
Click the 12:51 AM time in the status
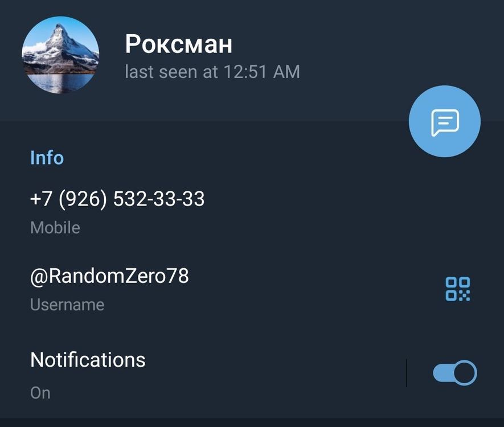click(x=261, y=72)
